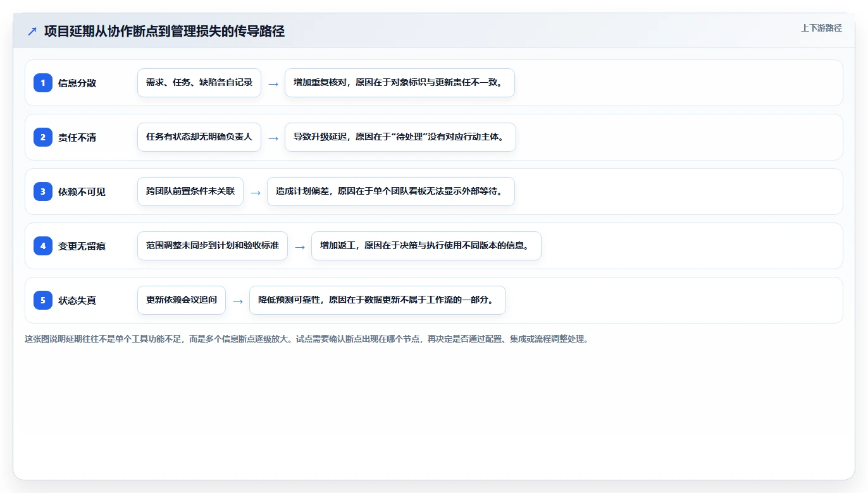
Task: Click the 范围调整未同步到计划和验收标准 box
Action: coord(213,246)
